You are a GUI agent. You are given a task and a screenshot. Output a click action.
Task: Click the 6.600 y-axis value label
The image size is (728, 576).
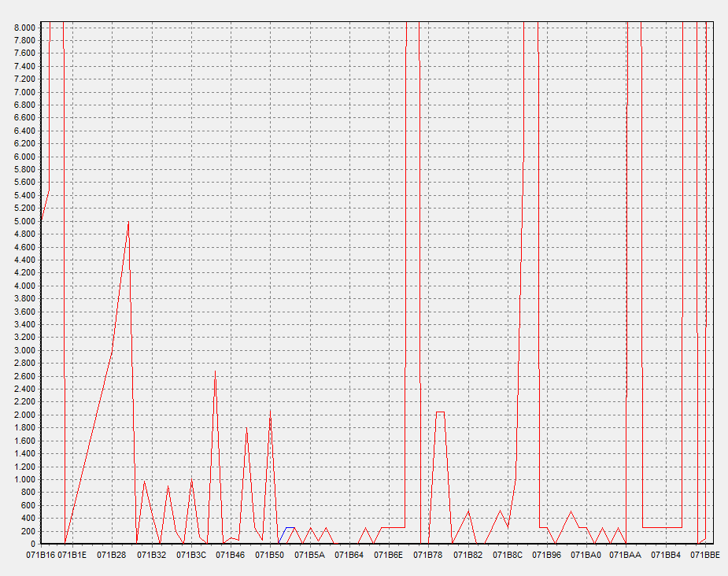pyautogui.click(x=24, y=118)
